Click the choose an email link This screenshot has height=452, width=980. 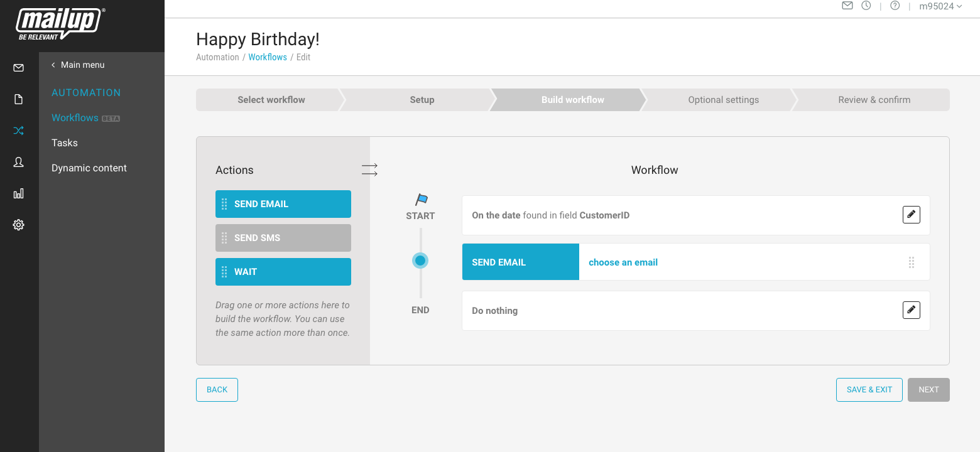coord(623,262)
